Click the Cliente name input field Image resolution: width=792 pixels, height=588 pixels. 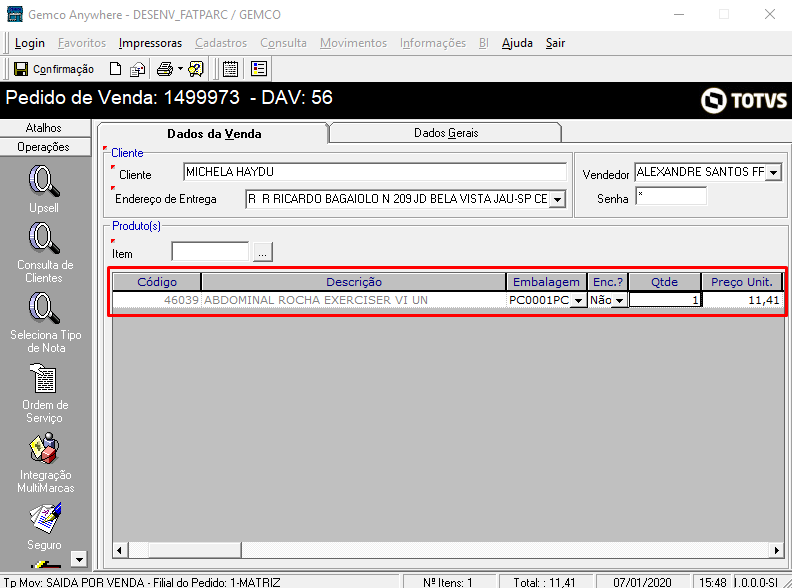(375, 172)
